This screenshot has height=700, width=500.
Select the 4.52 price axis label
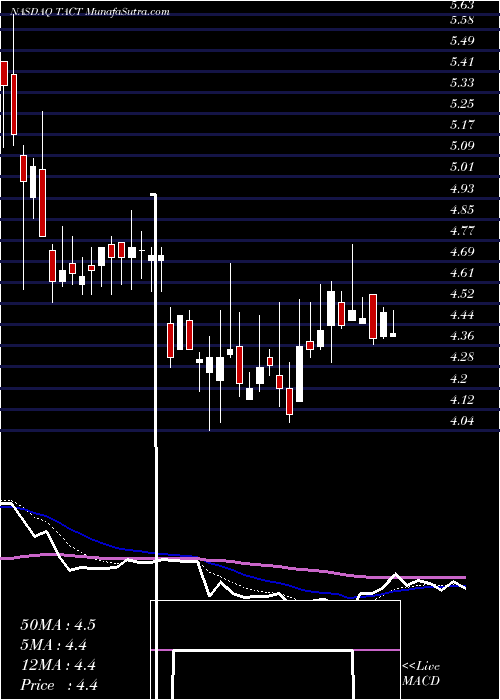pos(462,294)
